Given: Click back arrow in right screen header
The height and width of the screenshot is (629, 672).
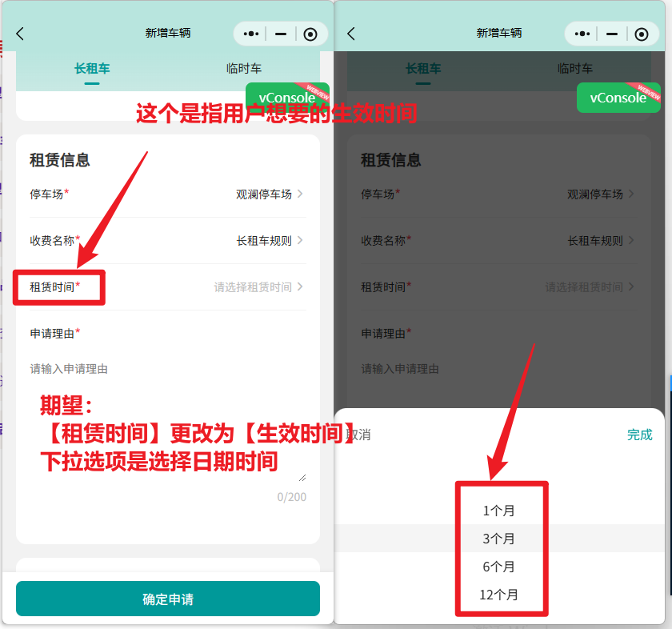Looking at the screenshot, I should (351, 34).
